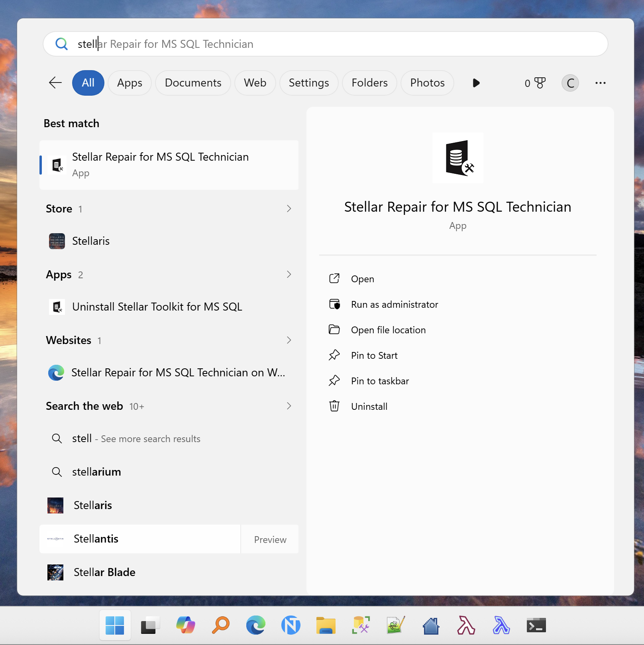The width and height of the screenshot is (644, 645).
Task: Select the Stellaris web suggestion
Action: [169, 505]
